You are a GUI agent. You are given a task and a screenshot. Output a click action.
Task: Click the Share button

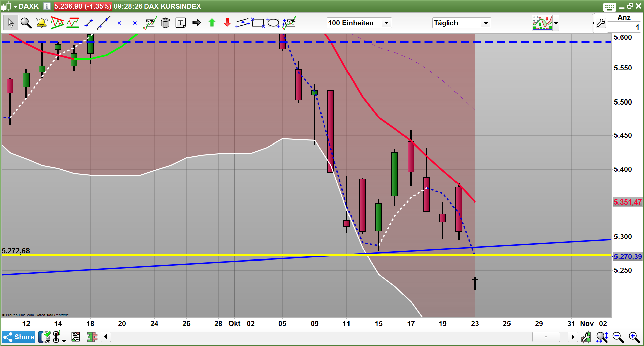coord(18,337)
